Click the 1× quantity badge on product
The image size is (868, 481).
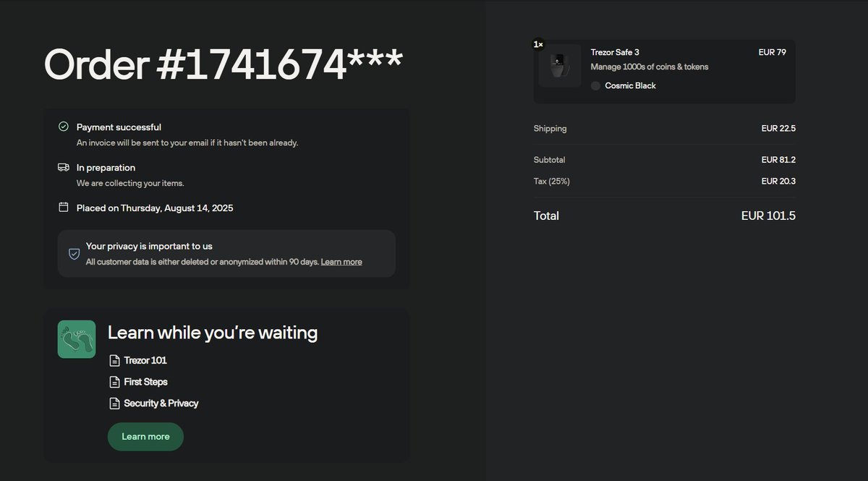(538, 44)
